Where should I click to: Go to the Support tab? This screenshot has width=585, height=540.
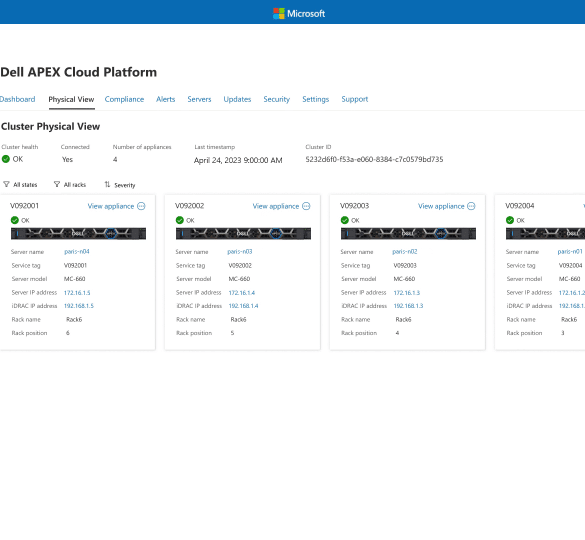pyautogui.click(x=355, y=99)
